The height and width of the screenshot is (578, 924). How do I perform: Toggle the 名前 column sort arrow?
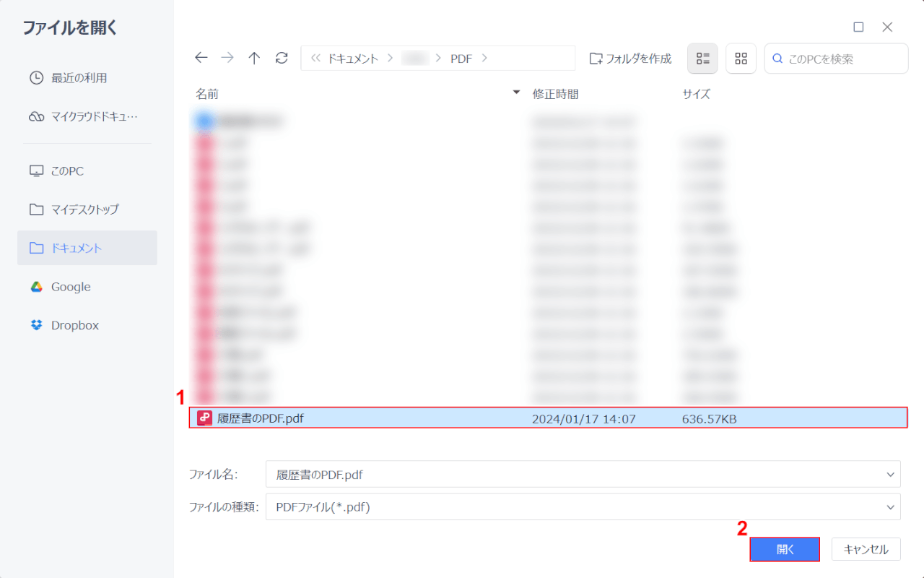pos(516,92)
